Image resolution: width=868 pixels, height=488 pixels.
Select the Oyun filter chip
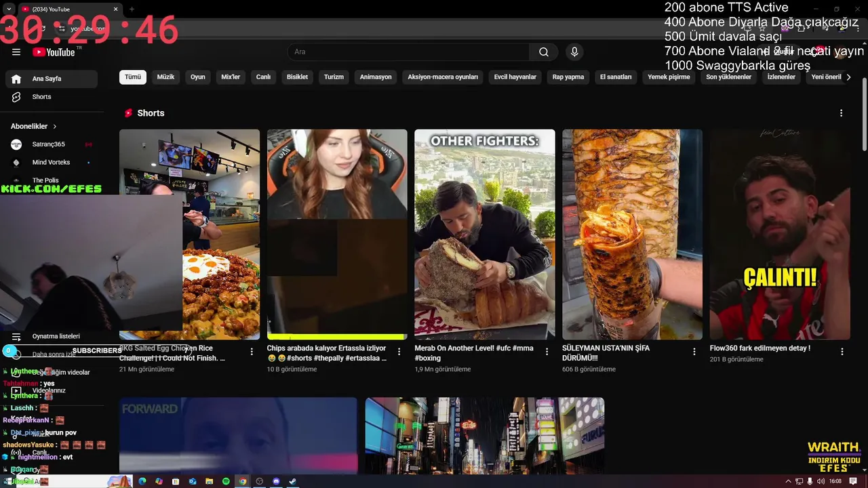coord(198,77)
